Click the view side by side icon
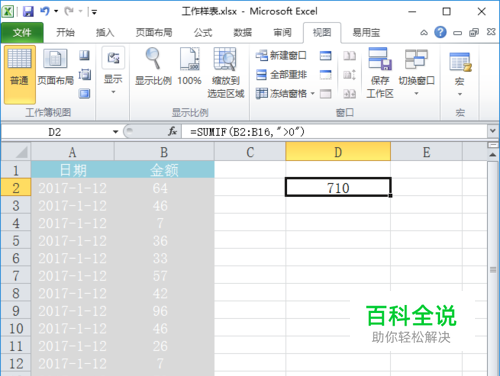The image size is (500, 376). (349, 55)
